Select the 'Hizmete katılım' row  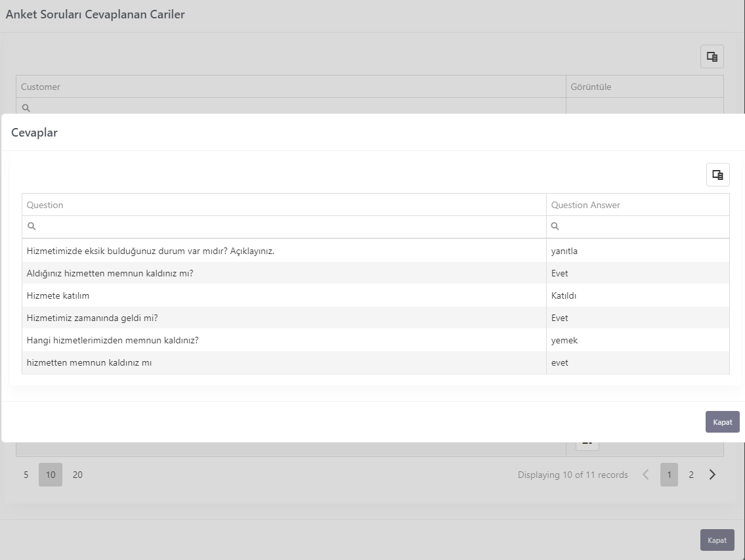(375, 295)
